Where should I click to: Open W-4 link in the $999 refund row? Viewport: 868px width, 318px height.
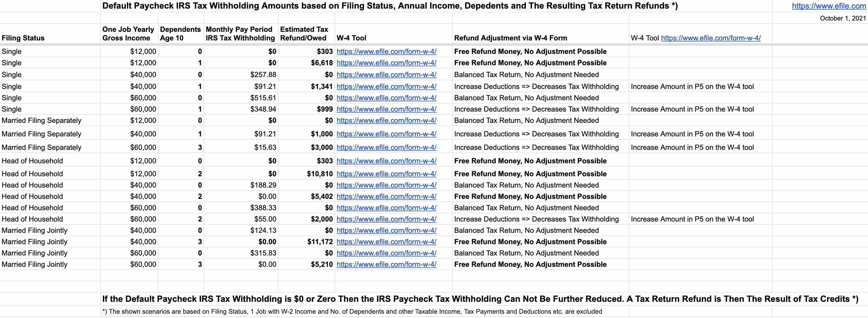tap(387, 109)
